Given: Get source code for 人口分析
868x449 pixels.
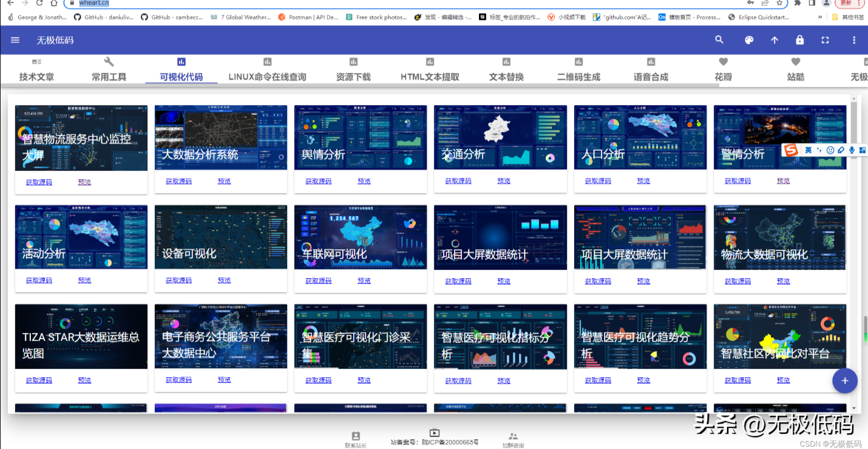Looking at the screenshot, I should [x=598, y=181].
